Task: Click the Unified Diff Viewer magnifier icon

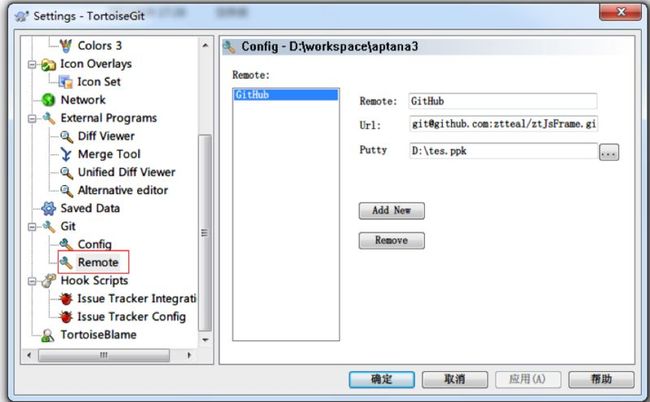Action: coord(66,172)
